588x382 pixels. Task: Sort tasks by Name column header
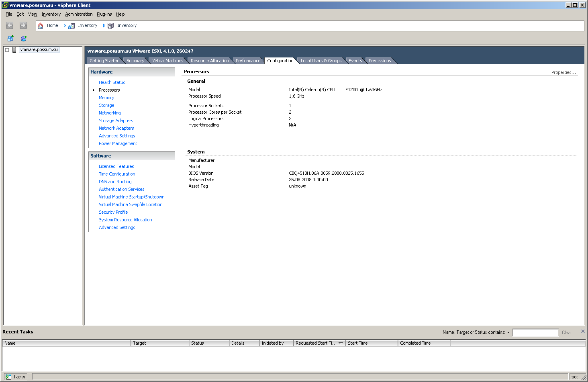(x=67, y=343)
